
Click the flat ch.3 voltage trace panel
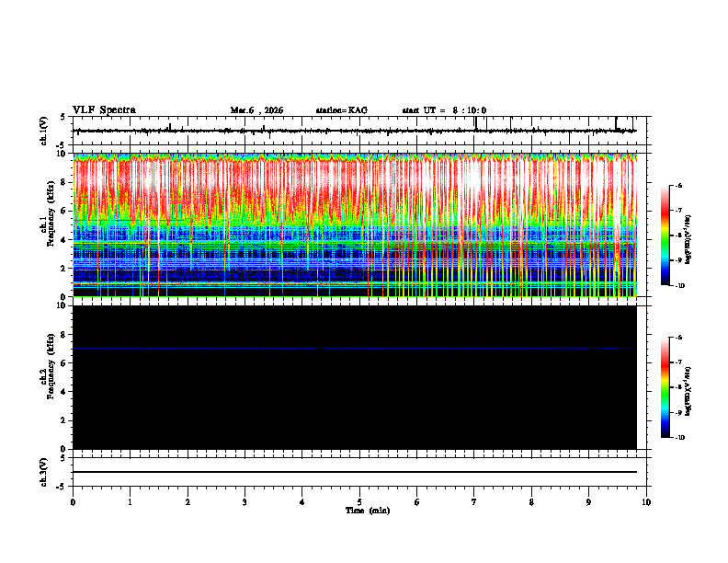pyautogui.click(x=361, y=472)
